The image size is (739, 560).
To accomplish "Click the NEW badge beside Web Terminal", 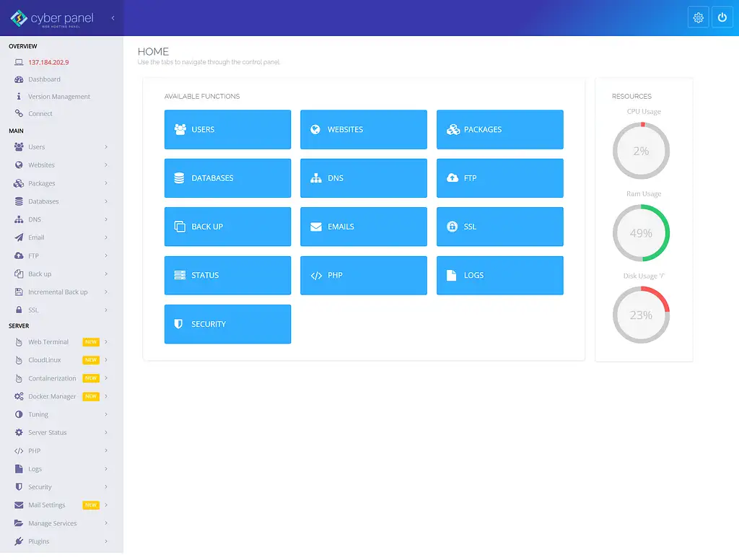I will pos(91,342).
